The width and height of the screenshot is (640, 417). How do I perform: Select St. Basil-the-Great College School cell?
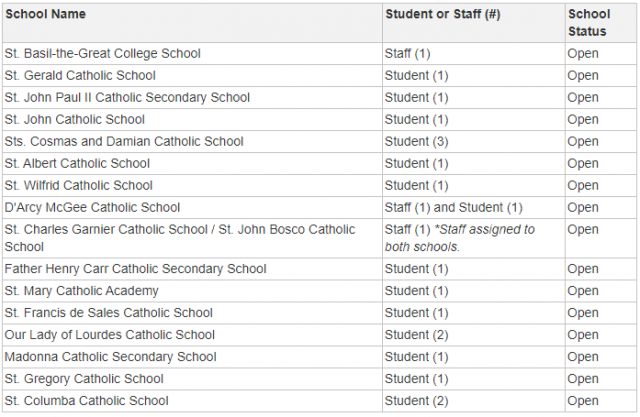click(x=192, y=53)
